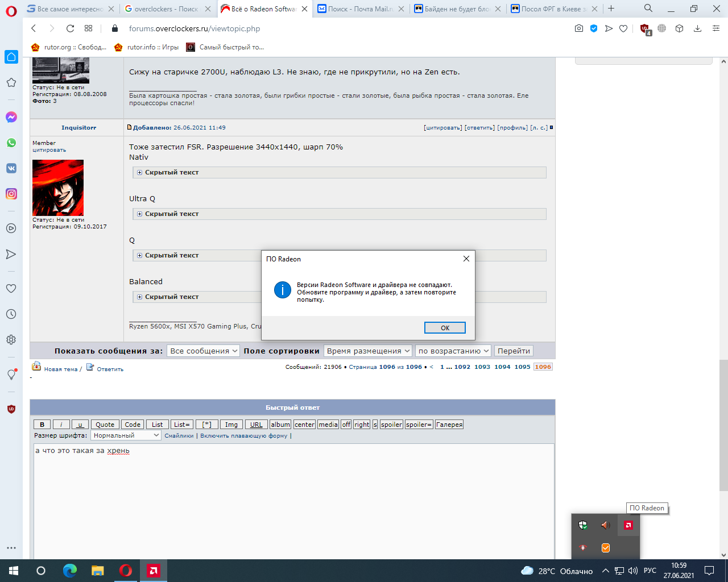
Task: Open a new tab with plus
Action: (x=611, y=8)
